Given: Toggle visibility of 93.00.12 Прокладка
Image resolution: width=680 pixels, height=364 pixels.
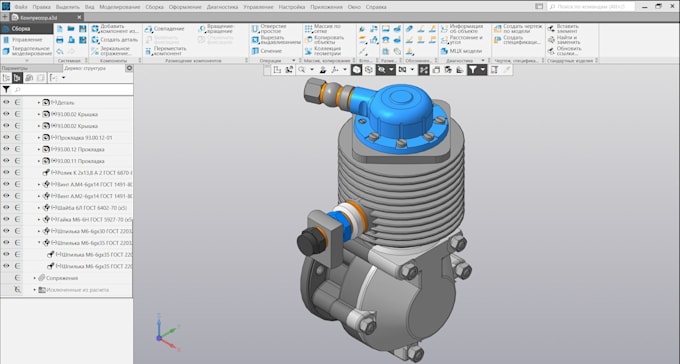Looking at the screenshot, I should (6, 149).
